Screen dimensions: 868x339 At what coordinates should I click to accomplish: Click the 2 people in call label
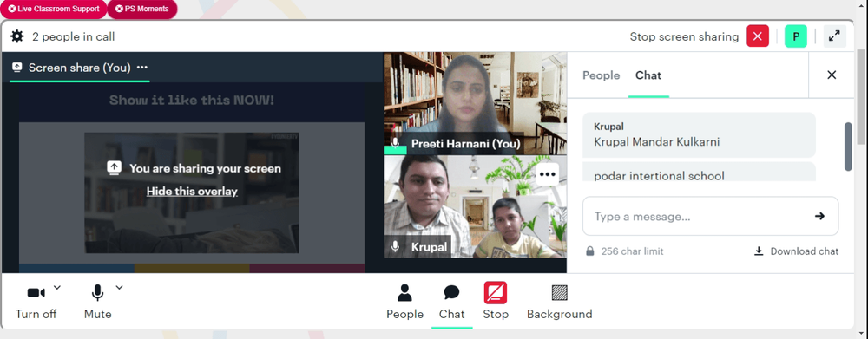click(x=74, y=37)
